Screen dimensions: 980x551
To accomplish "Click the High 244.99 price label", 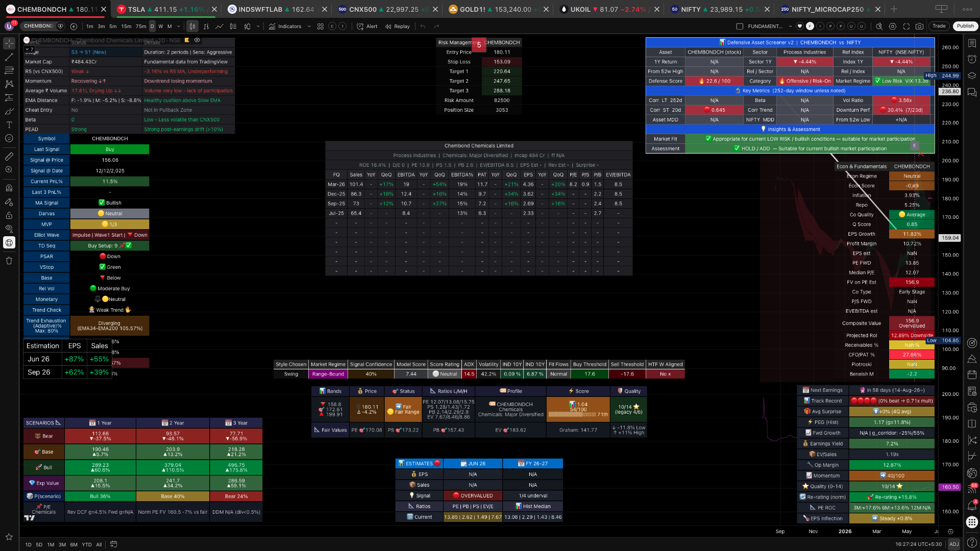I will point(942,76).
